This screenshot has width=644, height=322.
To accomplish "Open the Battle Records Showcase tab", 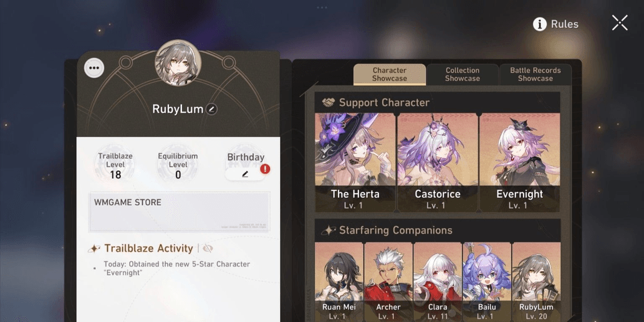I will (535, 74).
